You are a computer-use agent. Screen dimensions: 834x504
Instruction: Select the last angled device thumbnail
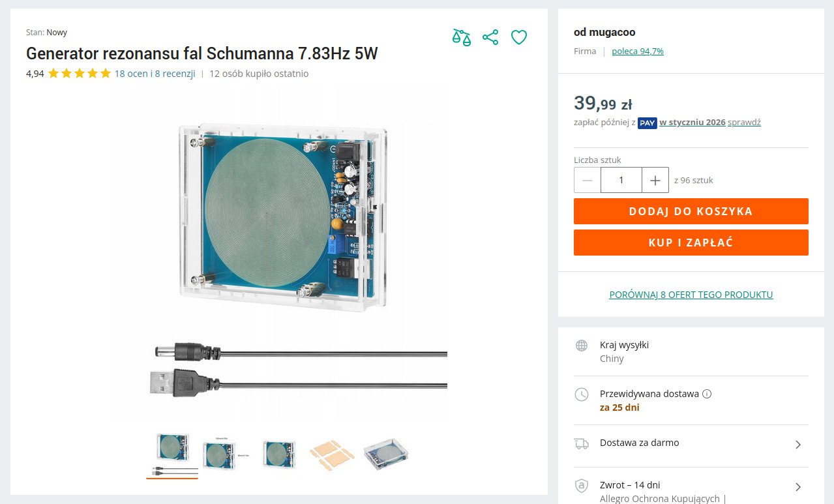tap(389, 453)
